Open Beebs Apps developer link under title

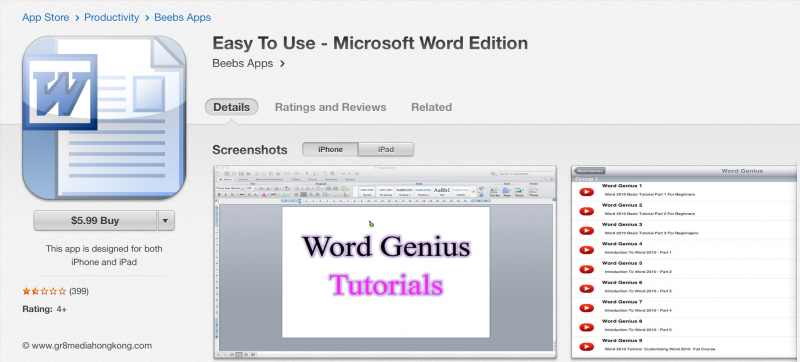point(242,64)
